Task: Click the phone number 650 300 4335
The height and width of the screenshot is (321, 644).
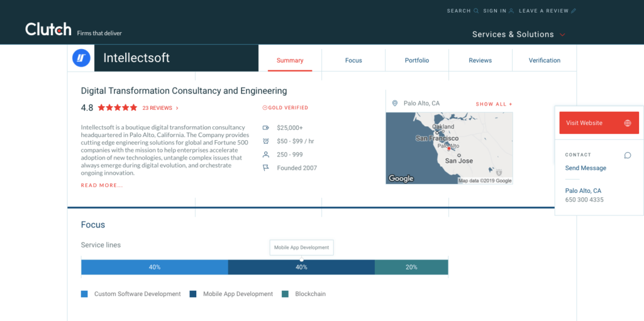Action: (x=584, y=200)
